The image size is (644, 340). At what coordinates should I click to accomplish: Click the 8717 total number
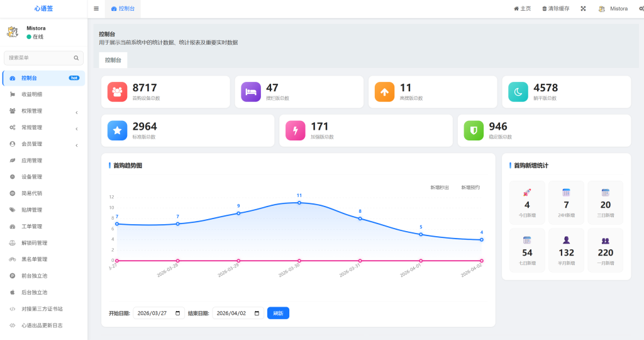coord(145,88)
